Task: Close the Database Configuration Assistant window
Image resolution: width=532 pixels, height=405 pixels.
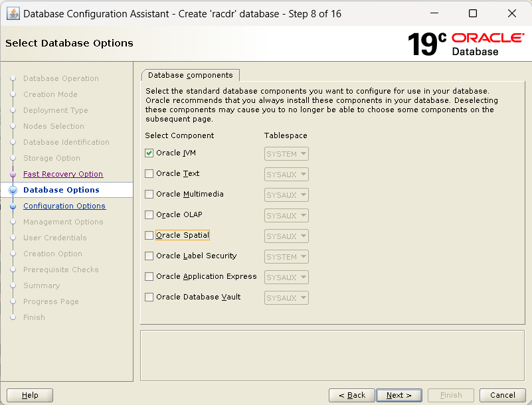Action: tap(512, 13)
